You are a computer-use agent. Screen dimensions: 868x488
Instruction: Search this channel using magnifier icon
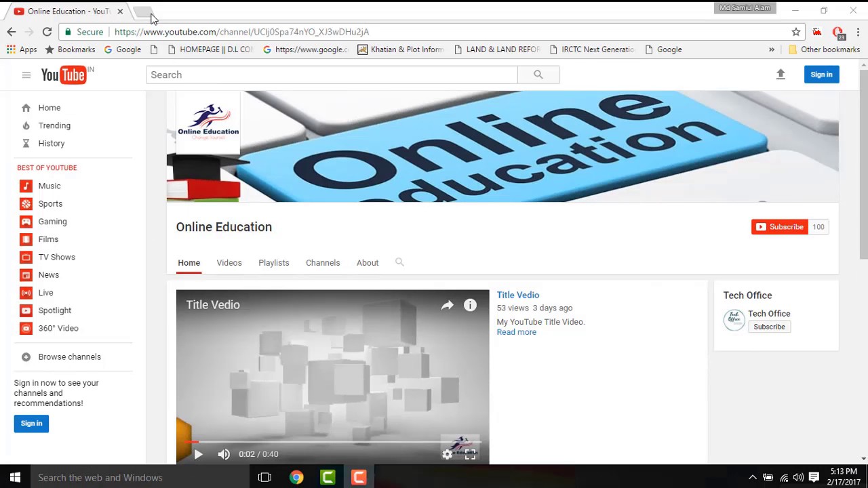click(399, 262)
